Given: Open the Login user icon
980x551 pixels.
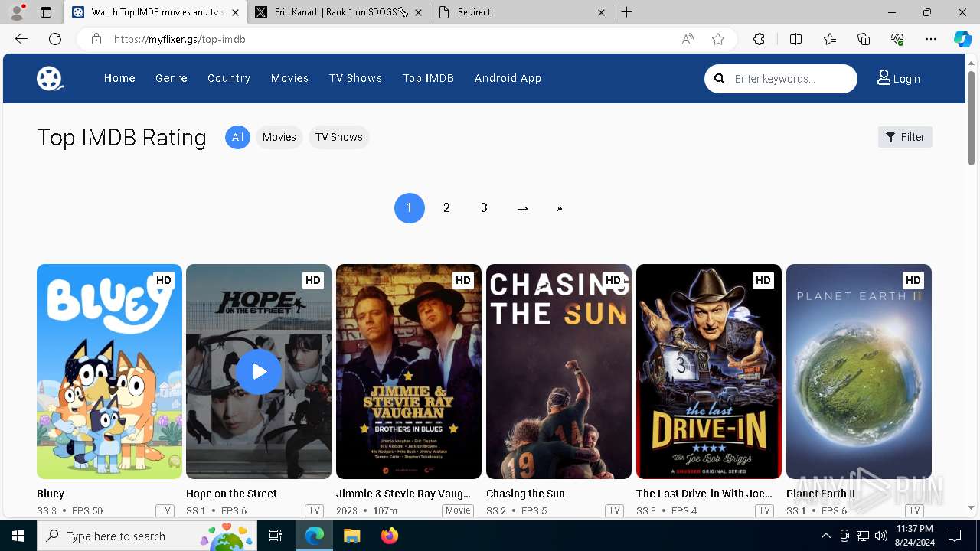Looking at the screenshot, I should [x=884, y=77].
